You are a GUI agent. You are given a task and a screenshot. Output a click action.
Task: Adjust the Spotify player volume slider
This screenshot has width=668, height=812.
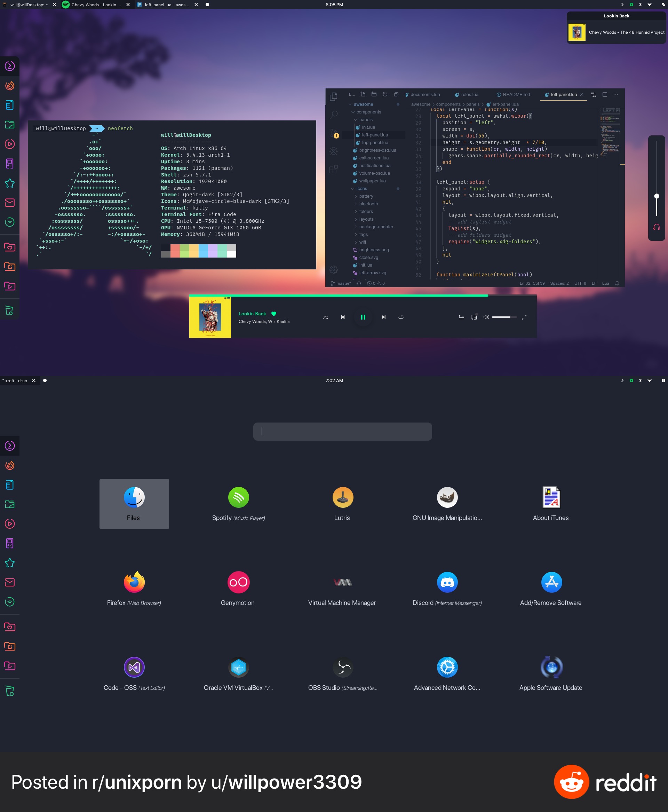click(504, 317)
